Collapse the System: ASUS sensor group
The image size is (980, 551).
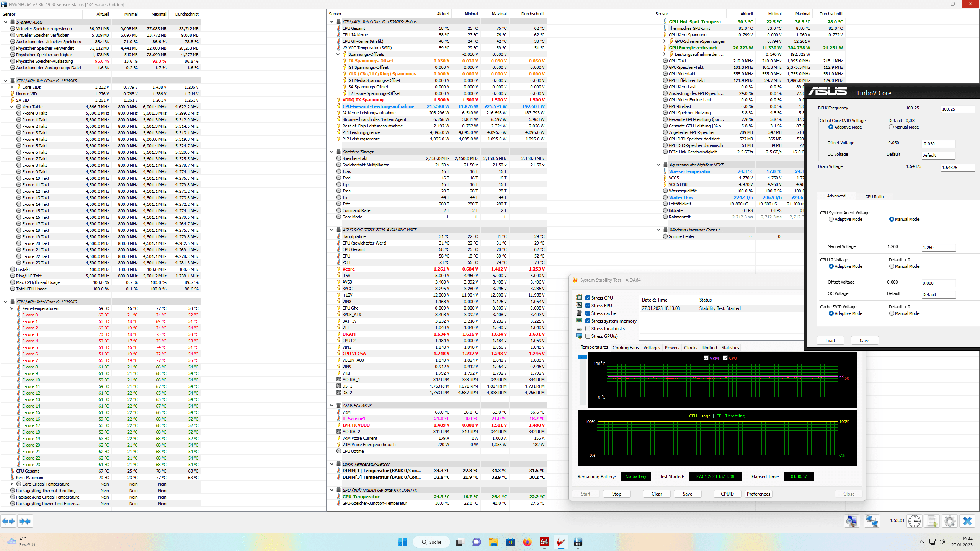click(x=6, y=22)
